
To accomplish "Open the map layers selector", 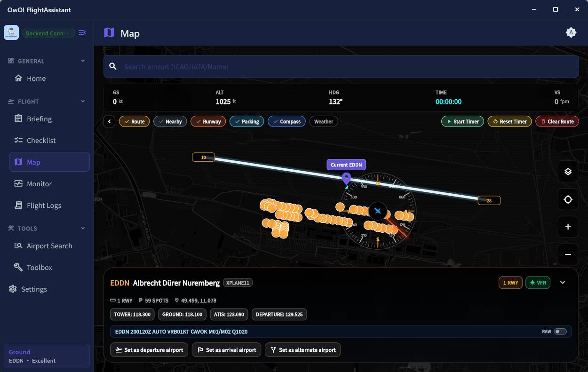I will 568,172.
